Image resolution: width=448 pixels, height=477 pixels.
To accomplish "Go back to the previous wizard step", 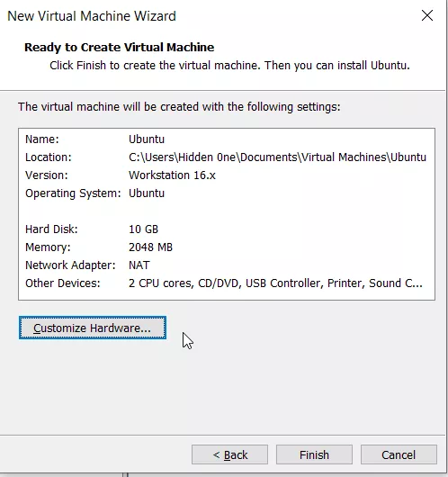I will pyautogui.click(x=229, y=454).
